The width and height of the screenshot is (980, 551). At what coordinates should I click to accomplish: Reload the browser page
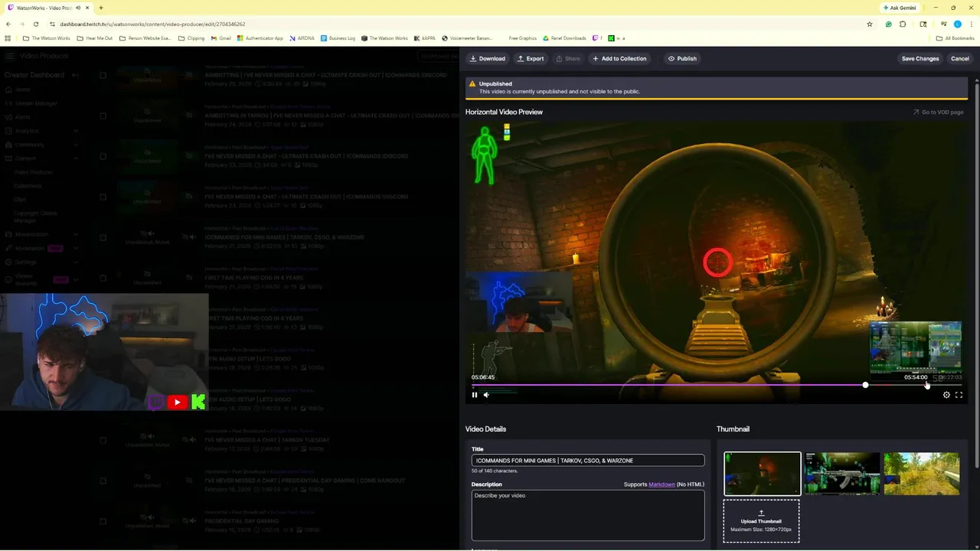pyautogui.click(x=36, y=24)
